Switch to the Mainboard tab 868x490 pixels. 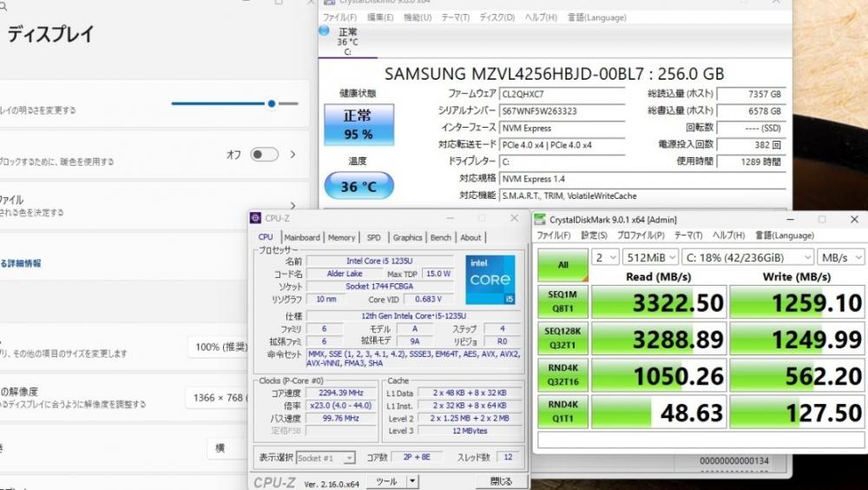302,237
